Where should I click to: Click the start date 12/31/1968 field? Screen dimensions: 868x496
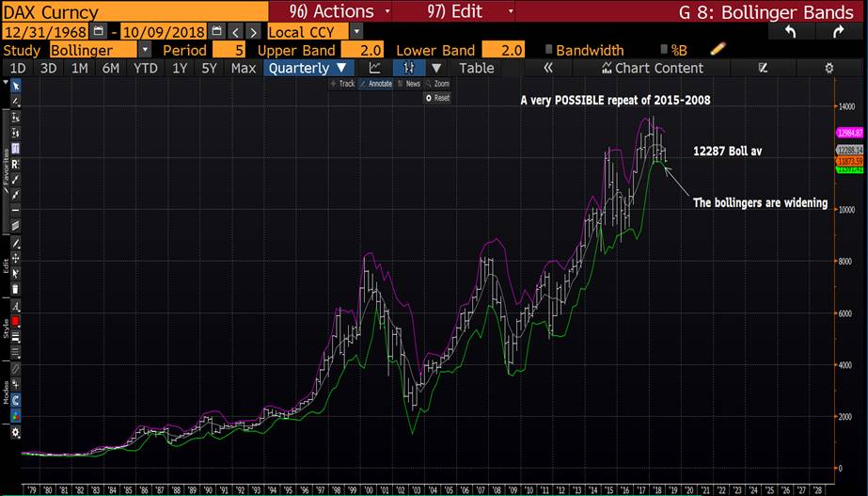(x=45, y=32)
